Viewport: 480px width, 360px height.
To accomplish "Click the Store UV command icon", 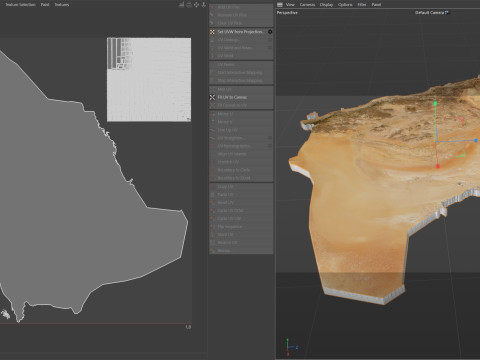I will click(212, 235).
